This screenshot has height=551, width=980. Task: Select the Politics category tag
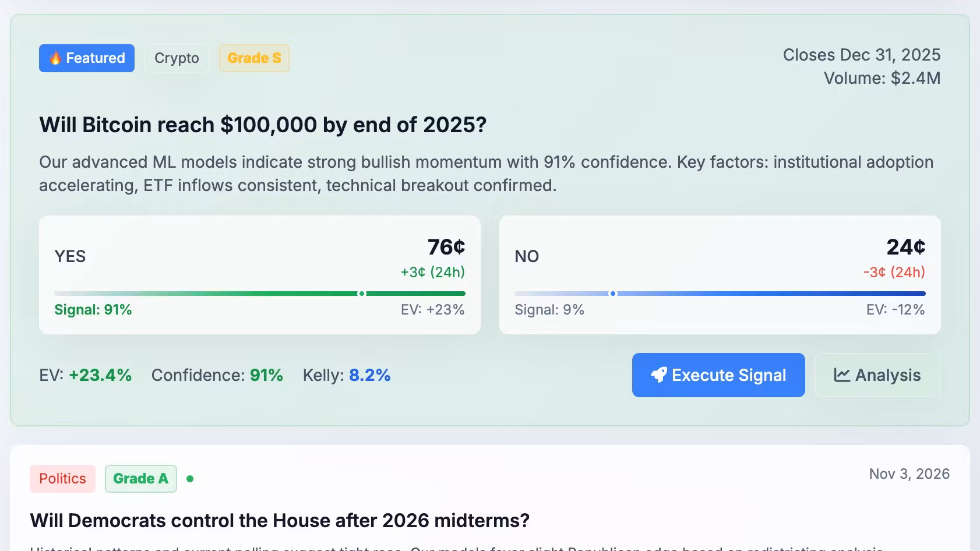coord(62,479)
